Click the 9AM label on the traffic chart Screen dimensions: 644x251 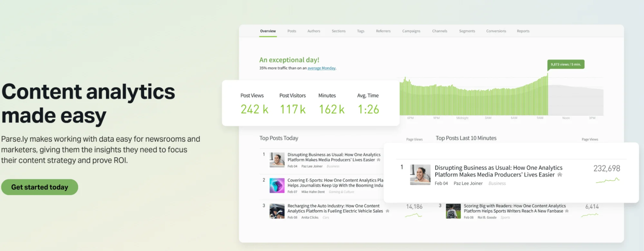point(540,118)
